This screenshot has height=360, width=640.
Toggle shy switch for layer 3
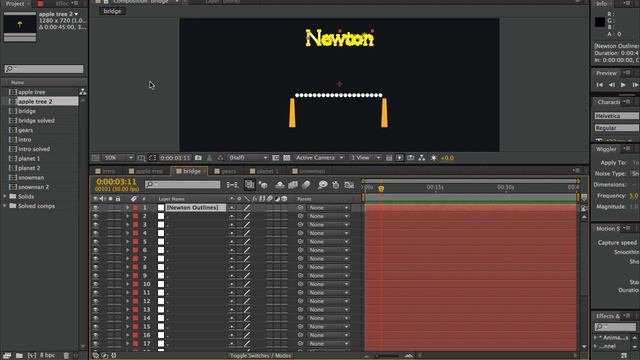click(232, 224)
